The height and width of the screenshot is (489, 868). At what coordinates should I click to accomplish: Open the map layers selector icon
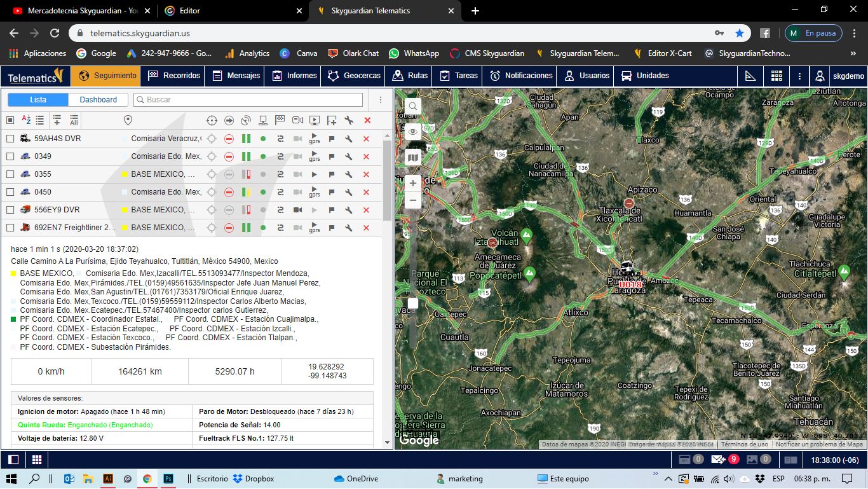click(x=413, y=157)
